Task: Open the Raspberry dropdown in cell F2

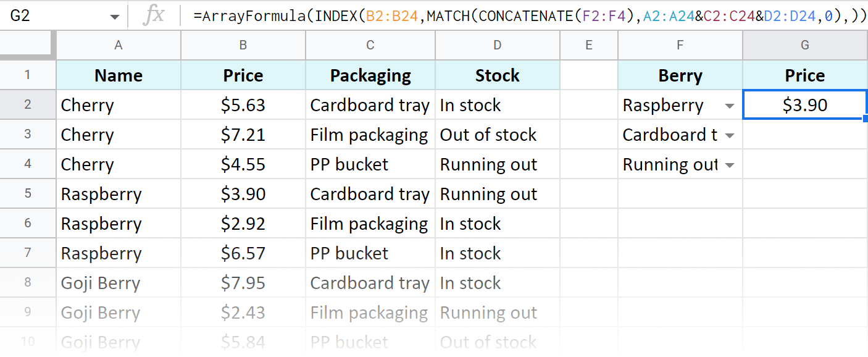Action: [730, 106]
